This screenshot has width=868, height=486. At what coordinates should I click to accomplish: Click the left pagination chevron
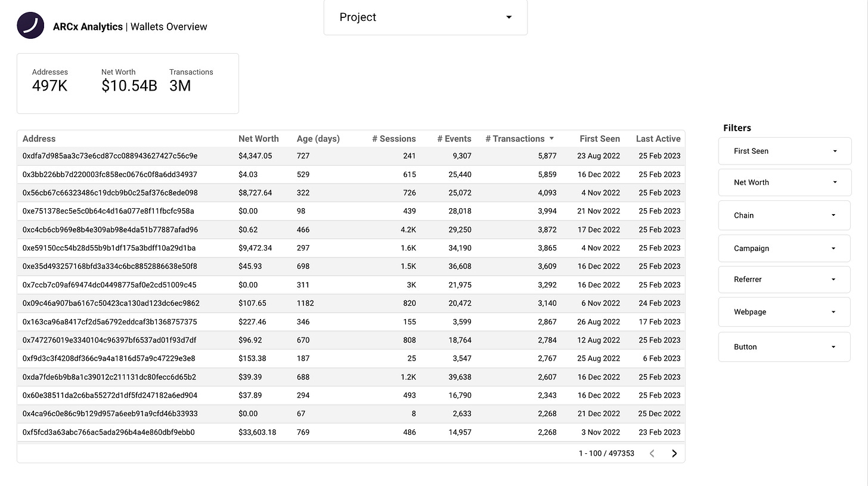tap(652, 453)
